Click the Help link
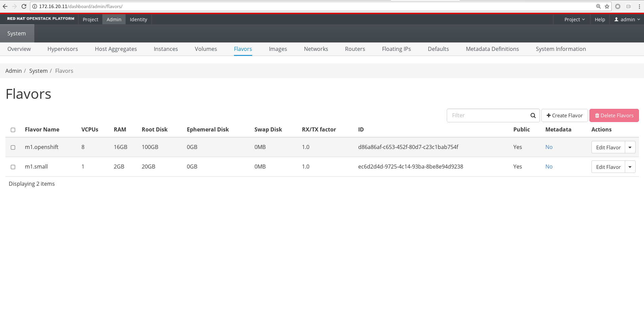The width and height of the screenshot is (644, 332). tap(600, 20)
